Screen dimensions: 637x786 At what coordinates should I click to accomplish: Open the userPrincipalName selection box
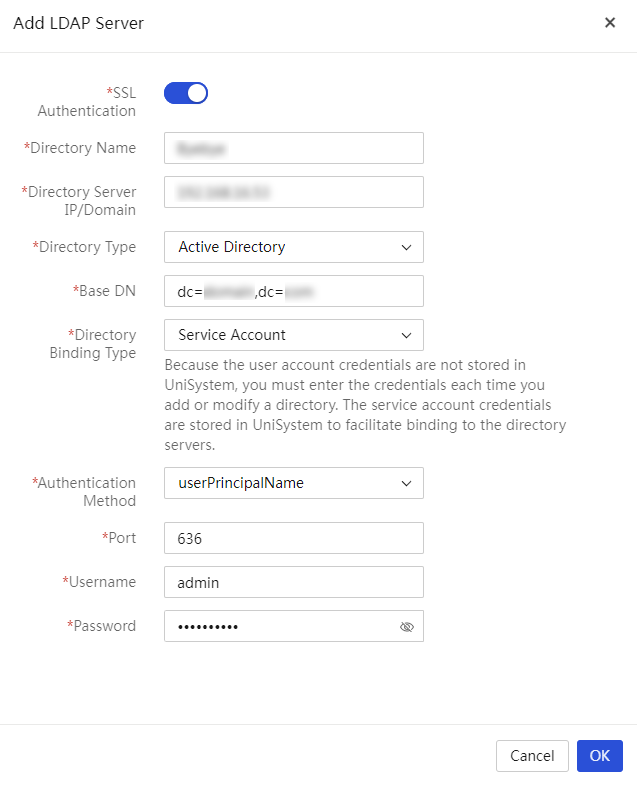[294, 483]
